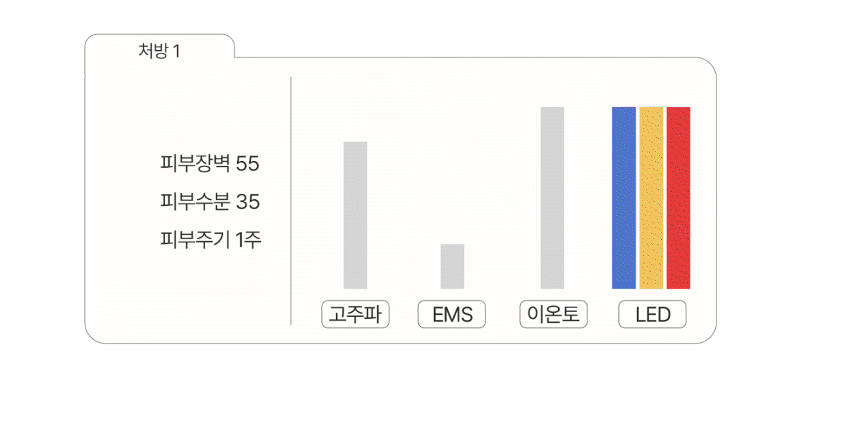The height and width of the screenshot is (435, 868).
Task: Click the 피부장벽 text label
Action: tap(195, 164)
